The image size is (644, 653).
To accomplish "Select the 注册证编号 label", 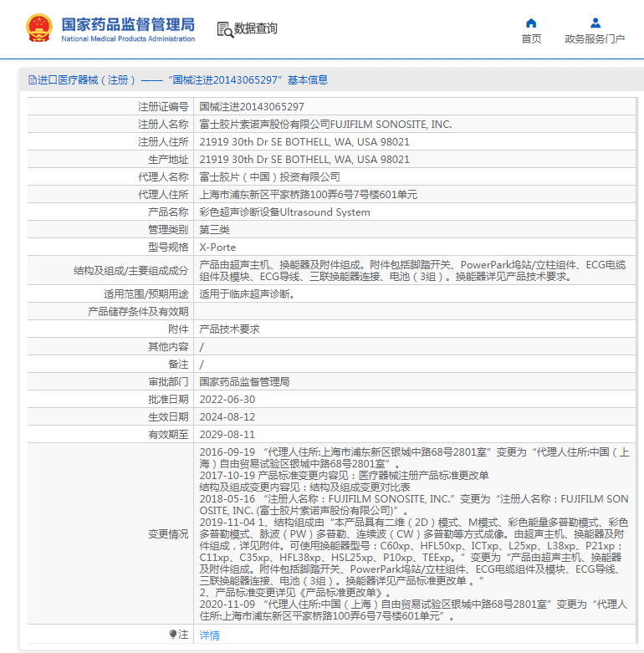I will point(163,107).
